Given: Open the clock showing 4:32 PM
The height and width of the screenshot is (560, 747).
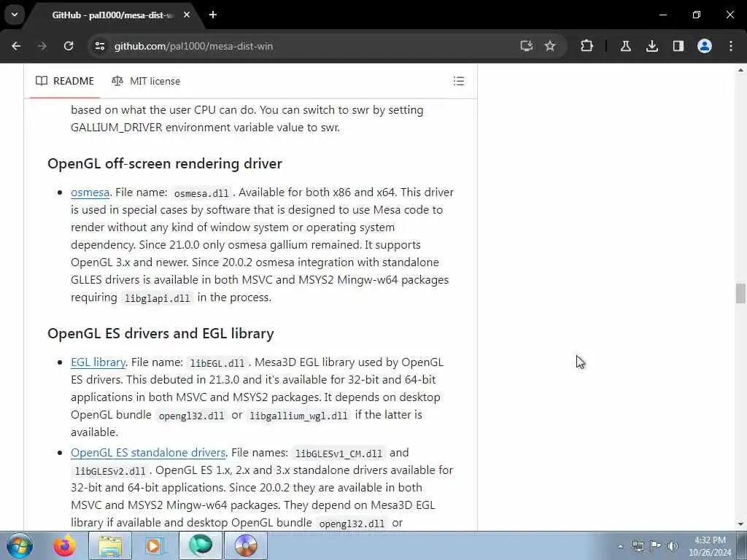Looking at the screenshot, I should click(x=710, y=546).
